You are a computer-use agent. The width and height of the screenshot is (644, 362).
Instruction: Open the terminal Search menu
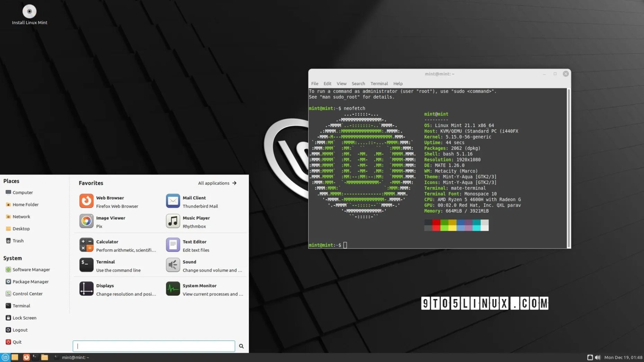tap(358, 84)
